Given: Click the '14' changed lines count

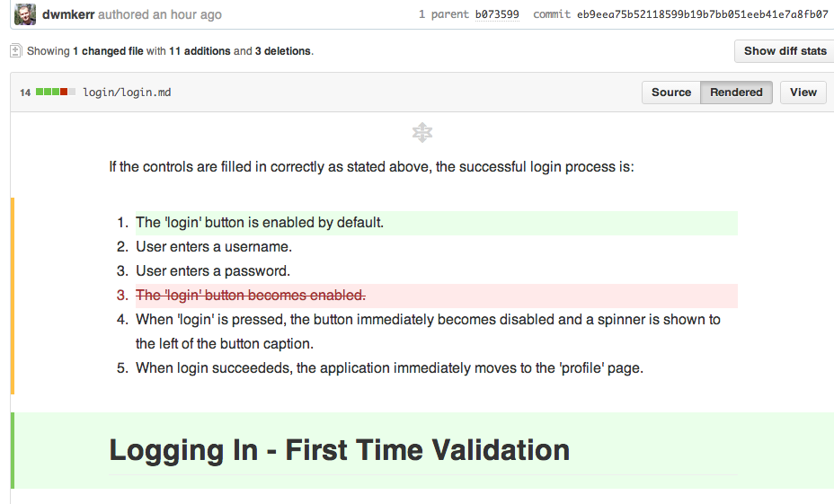Looking at the screenshot, I should 25,93.
